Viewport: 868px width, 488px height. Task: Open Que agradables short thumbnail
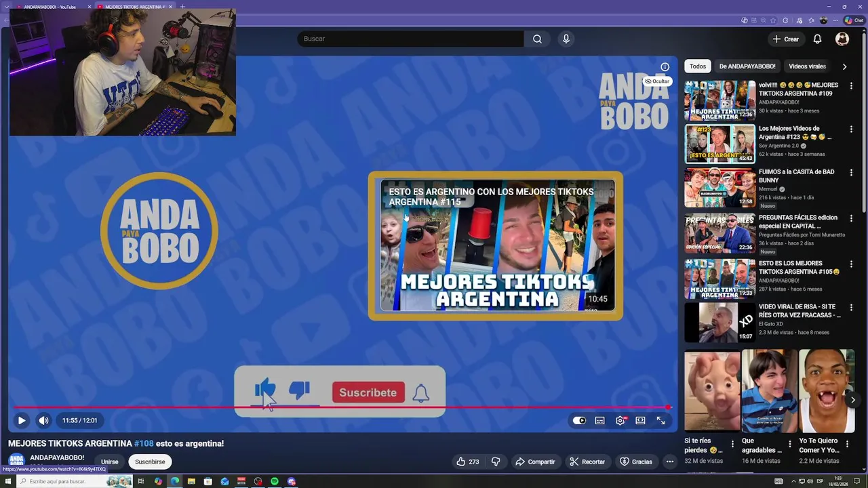pos(770,390)
